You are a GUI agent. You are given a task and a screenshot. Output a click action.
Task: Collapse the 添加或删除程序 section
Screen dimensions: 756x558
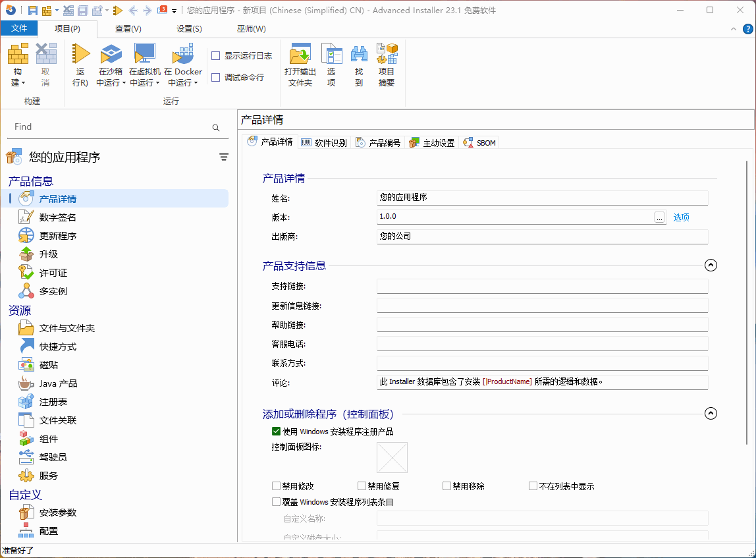711,413
